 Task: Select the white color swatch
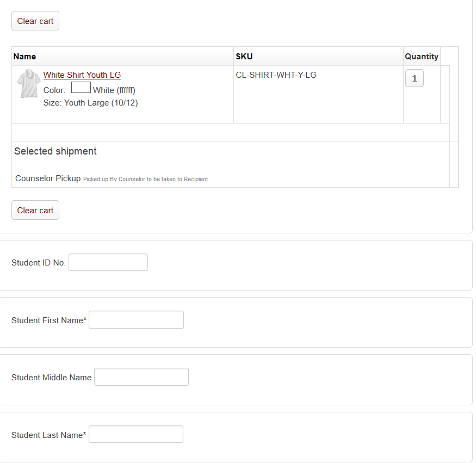point(81,87)
